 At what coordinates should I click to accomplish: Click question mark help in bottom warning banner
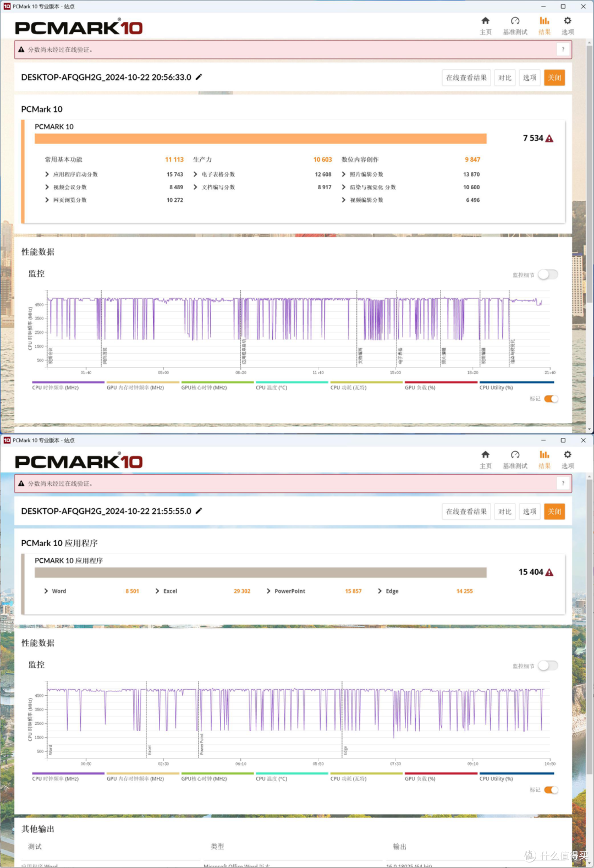pos(563,484)
